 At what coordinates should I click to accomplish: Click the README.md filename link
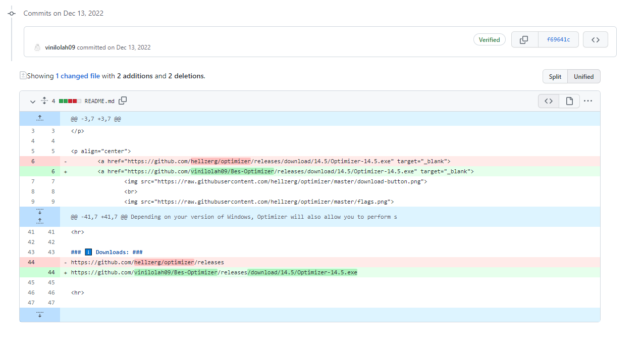[99, 101]
